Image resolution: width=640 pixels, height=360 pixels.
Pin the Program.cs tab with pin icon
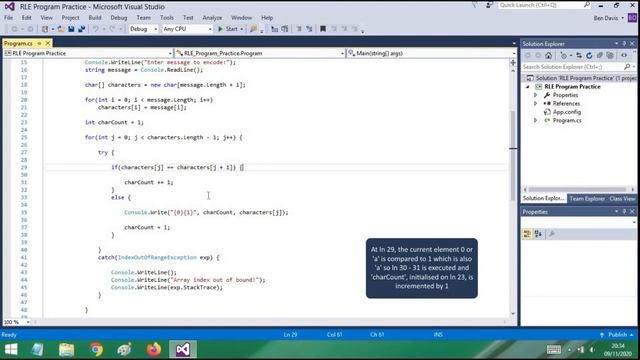[40, 43]
